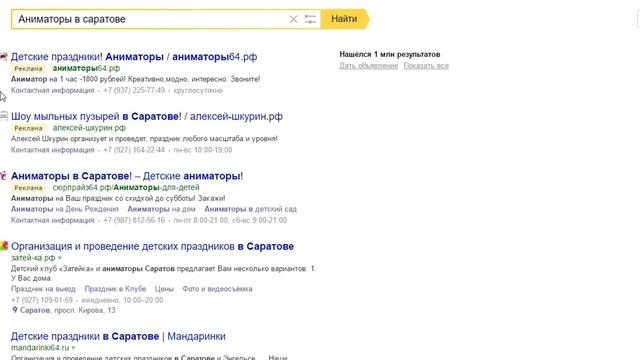Open advanced search settings icon

coord(310,19)
